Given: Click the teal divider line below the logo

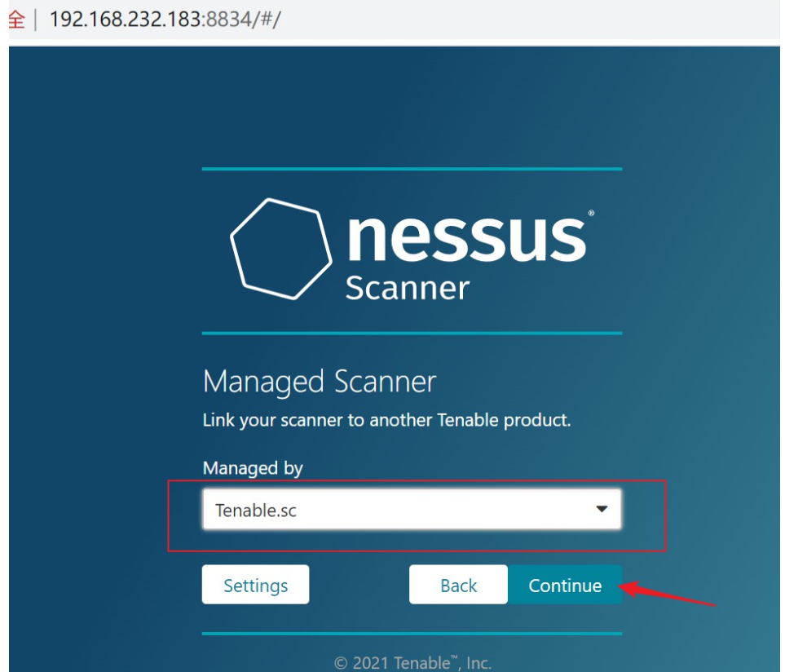Looking at the screenshot, I should tap(412, 333).
